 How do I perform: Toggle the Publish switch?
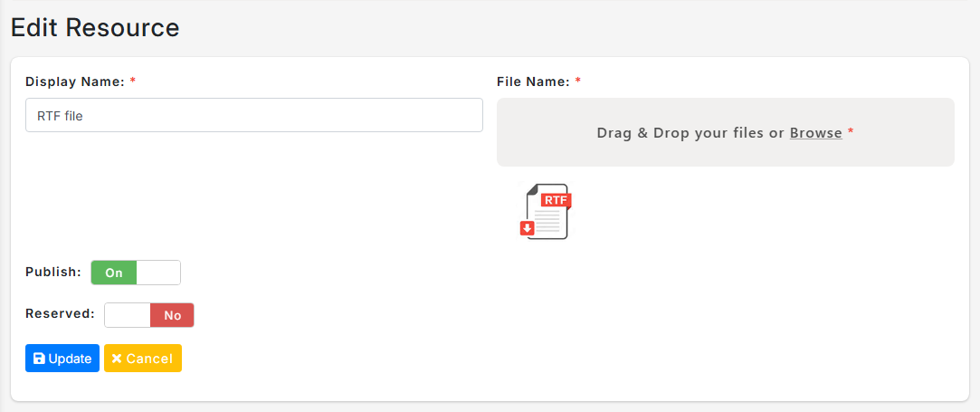[136, 273]
